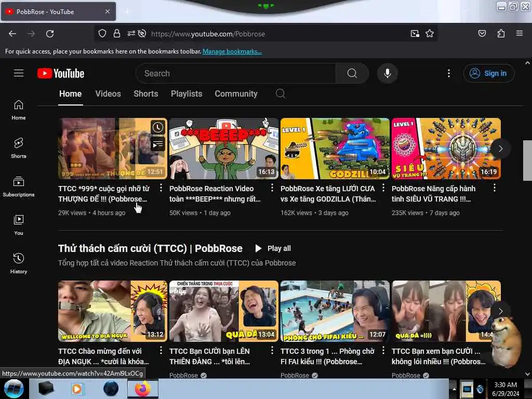
Task: Open picture-in-picture icon in address bar
Action: (415, 34)
